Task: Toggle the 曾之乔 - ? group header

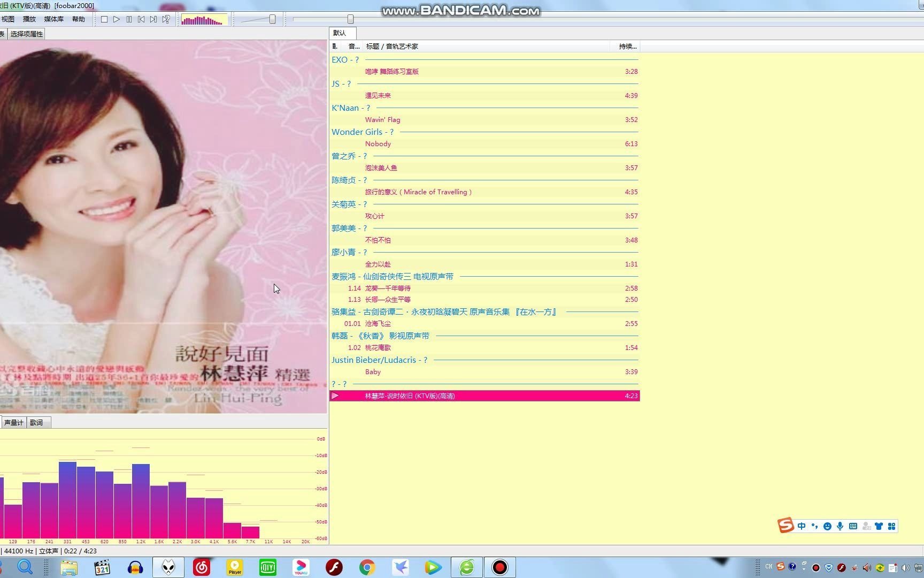Action: tap(484, 156)
